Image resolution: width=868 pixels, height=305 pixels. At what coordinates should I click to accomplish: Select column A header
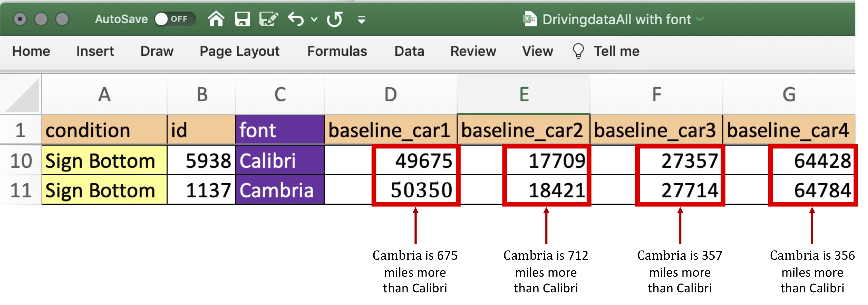pyautogui.click(x=105, y=94)
